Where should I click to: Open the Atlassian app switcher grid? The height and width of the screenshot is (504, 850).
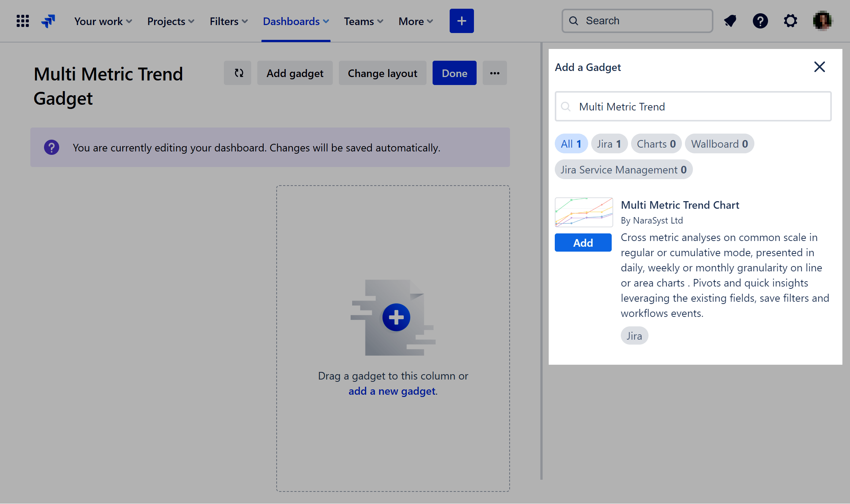pyautogui.click(x=22, y=21)
